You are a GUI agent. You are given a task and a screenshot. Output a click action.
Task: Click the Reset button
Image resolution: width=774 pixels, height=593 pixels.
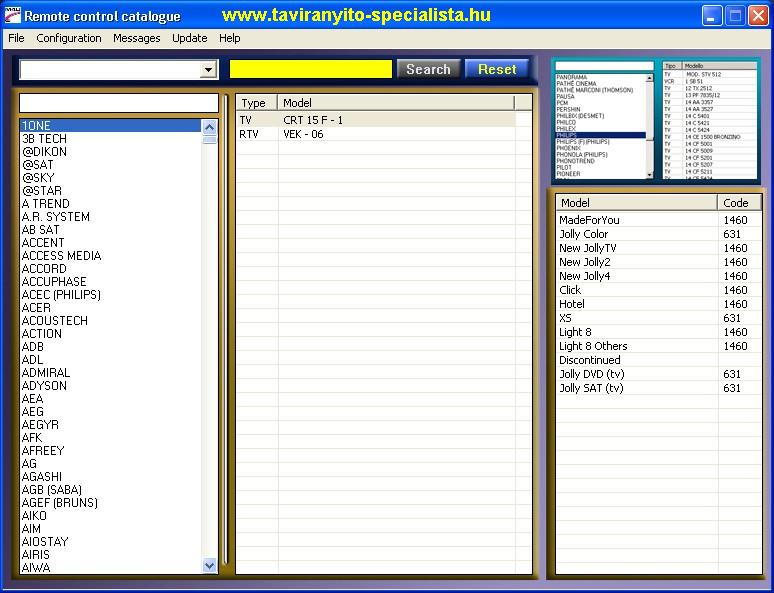click(497, 69)
